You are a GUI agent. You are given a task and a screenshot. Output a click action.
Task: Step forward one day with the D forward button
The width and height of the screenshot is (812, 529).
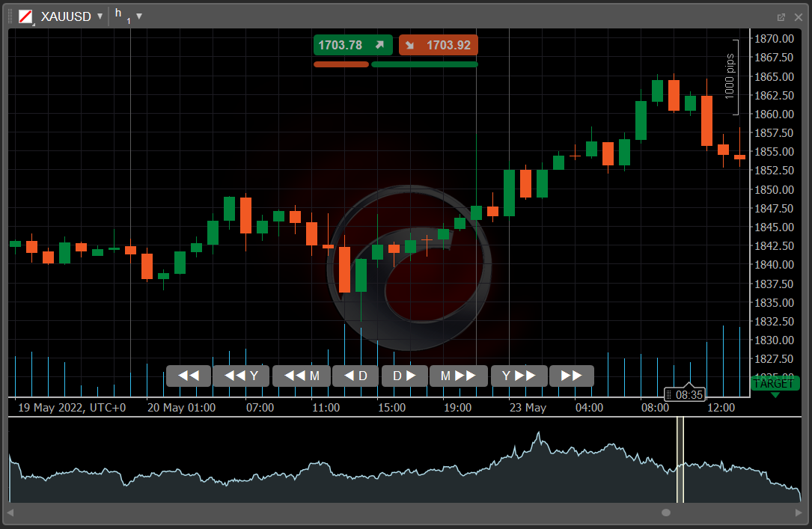click(404, 376)
